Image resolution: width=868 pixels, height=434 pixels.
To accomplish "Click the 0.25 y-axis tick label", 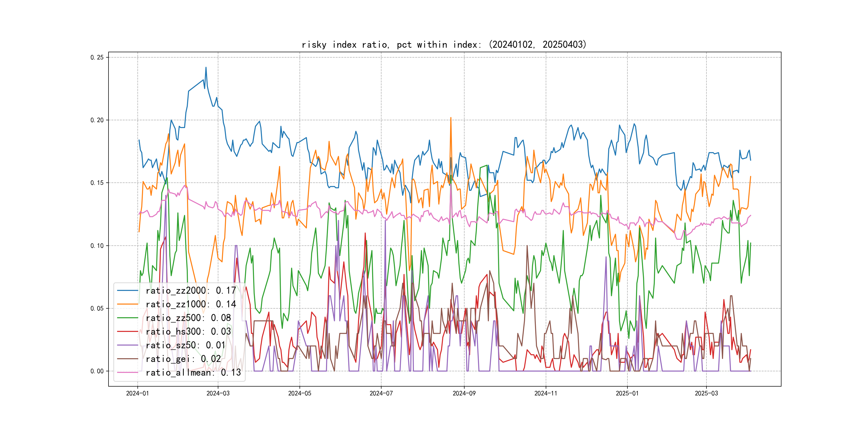I will pyautogui.click(x=97, y=57).
